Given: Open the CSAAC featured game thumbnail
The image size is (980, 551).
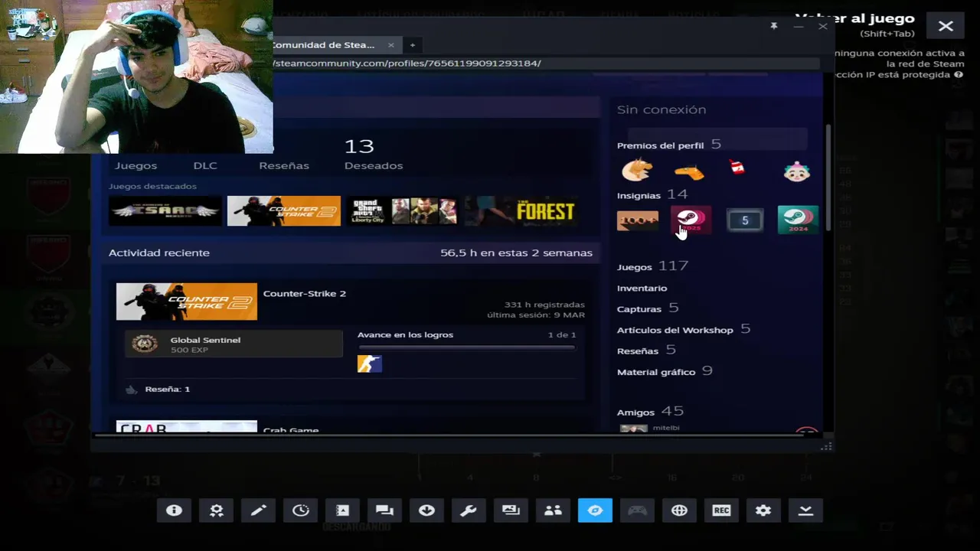Looking at the screenshot, I should pyautogui.click(x=165, y=211).
